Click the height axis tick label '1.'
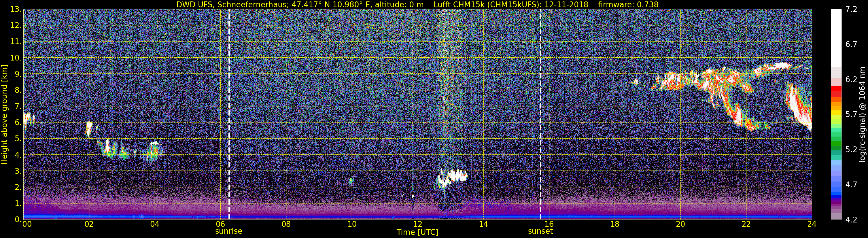 [x=18, y=203]
